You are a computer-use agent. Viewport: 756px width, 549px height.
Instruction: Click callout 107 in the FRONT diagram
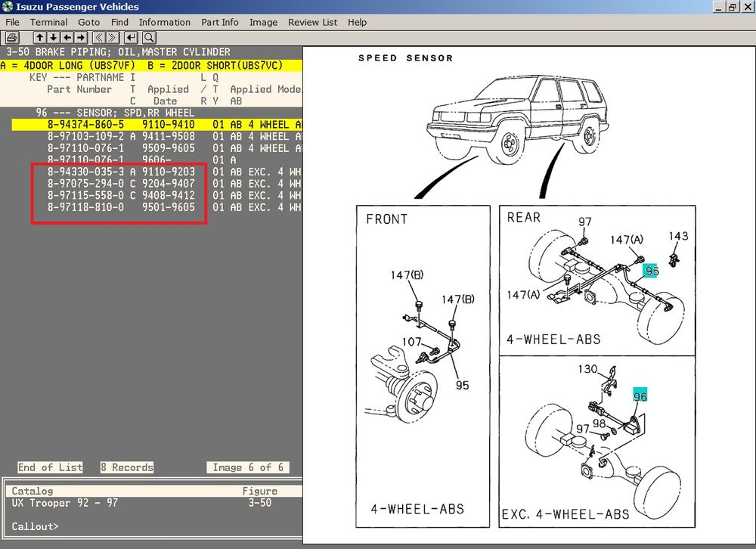(411, 342)
